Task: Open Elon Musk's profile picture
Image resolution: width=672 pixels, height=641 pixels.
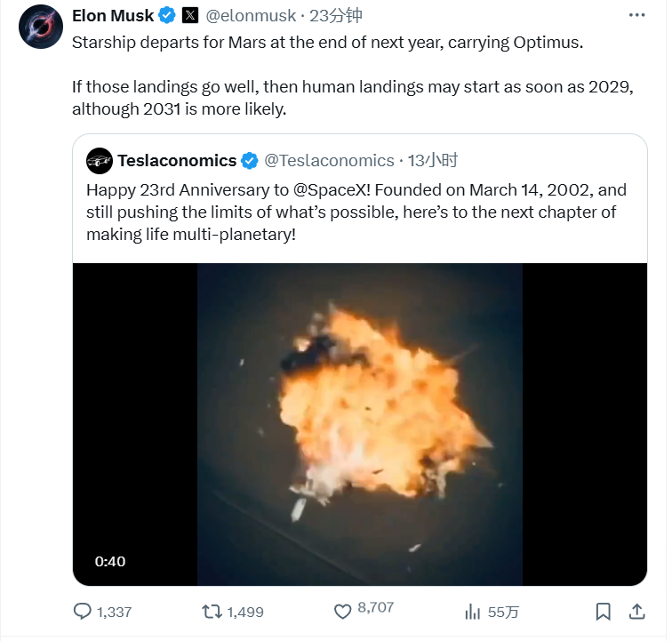Action: (40, 28)
